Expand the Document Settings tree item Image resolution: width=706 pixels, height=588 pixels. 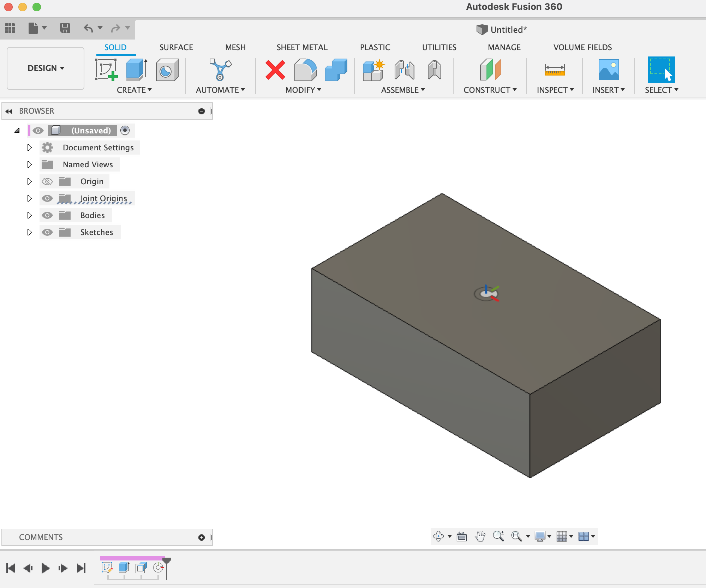pos(30,148)
